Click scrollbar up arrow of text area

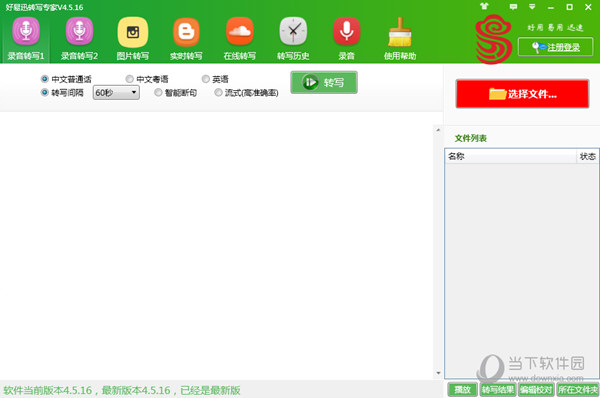pyautogui.click(x=438, y=130)
